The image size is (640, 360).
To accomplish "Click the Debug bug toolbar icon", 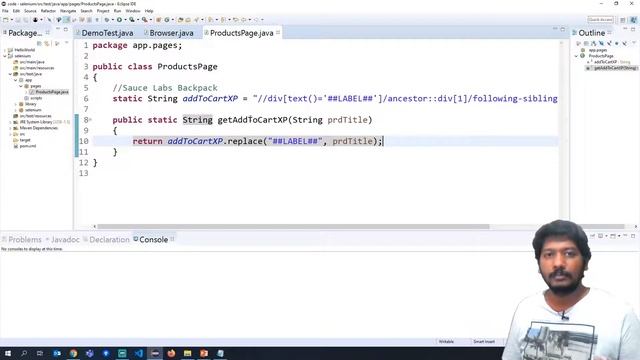I will 107,20.
